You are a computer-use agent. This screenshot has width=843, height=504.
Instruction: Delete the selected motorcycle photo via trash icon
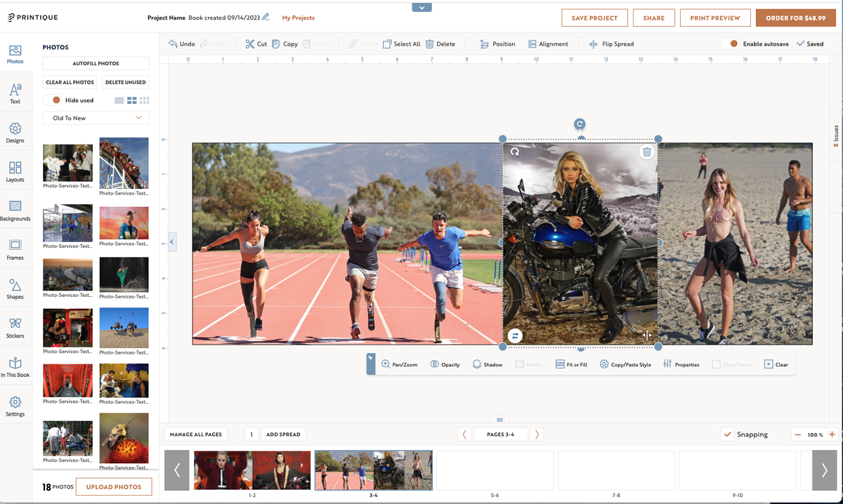(646, 152)
